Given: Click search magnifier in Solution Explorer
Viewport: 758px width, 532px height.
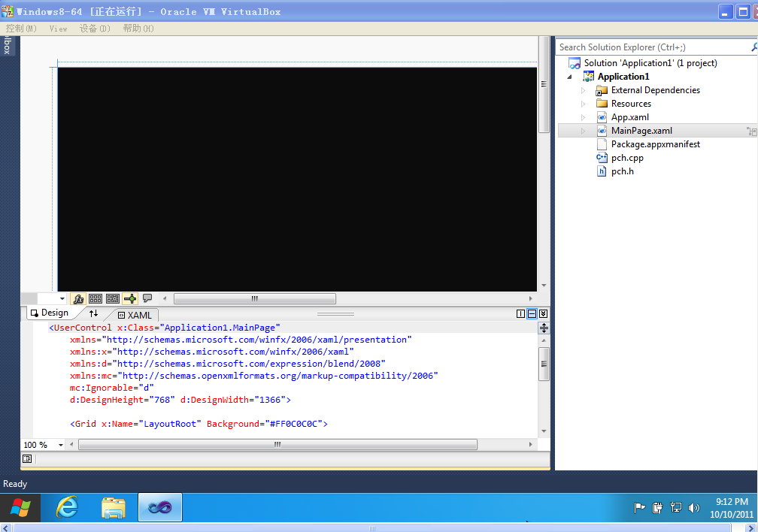Looking at the screenshot, I should pos(753,47).
